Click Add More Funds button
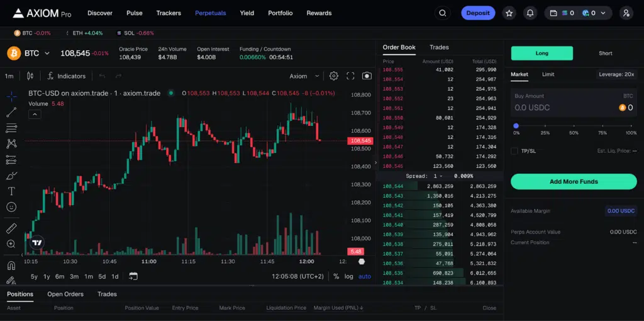 (x=574, y=182)
